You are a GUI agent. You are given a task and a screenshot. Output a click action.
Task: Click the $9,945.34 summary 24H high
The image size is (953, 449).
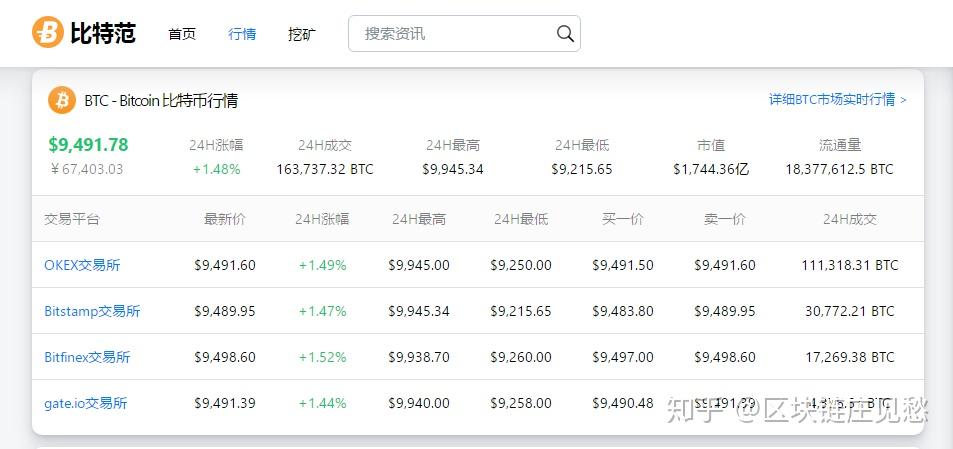[x=453, y=170]
